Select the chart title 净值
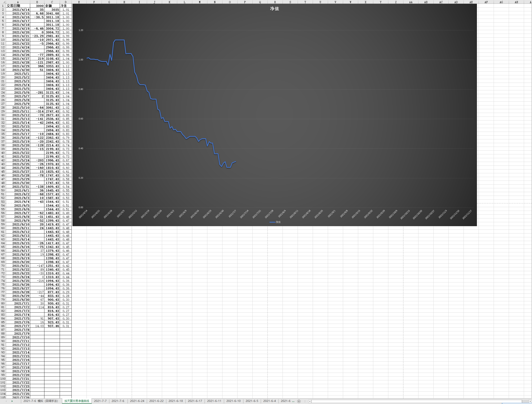 coord(274,9)
